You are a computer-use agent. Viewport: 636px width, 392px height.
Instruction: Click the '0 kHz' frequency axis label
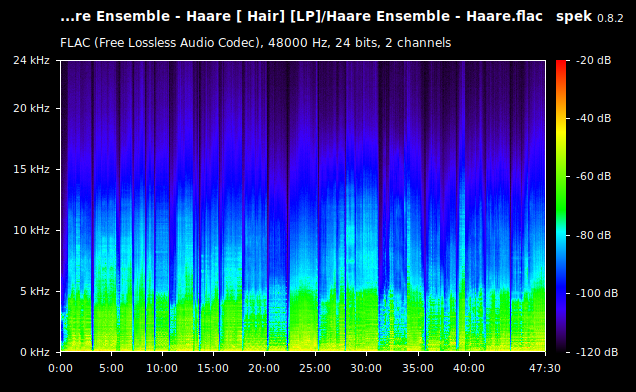pos(35,352)
